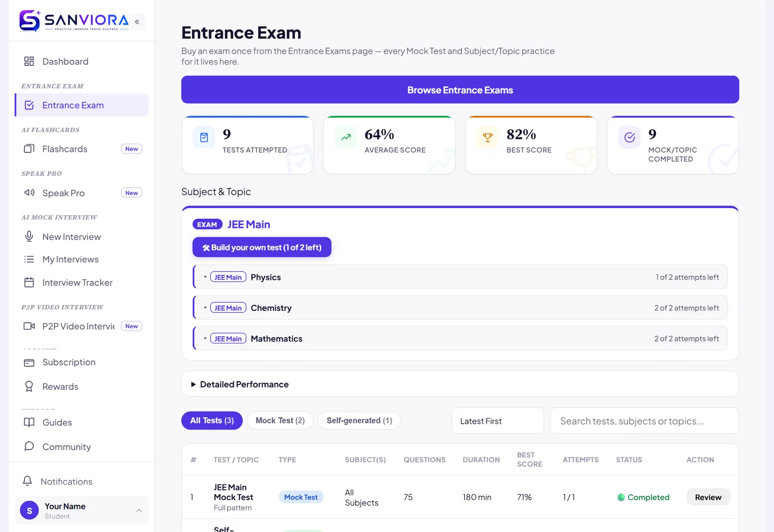Click the Average Score trending-up icon
Viewport: 774px width, 532px height.
point(346,137)
